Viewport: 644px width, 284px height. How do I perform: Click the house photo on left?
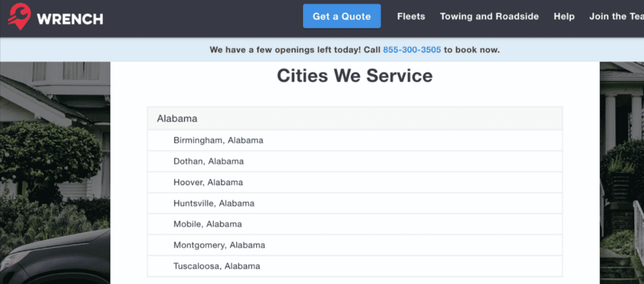(x=55, y=173)
